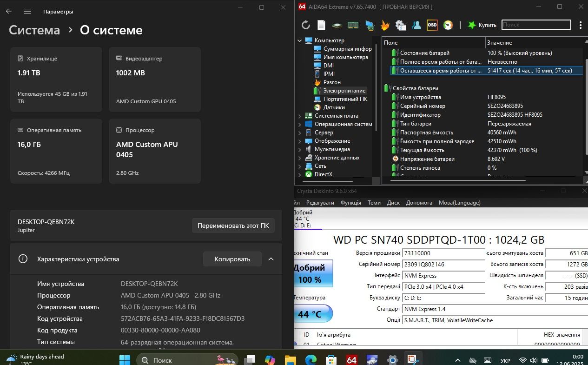Open the Rainy days ahead weather widget
Screen dimensions: 588x365
(35, 359)
